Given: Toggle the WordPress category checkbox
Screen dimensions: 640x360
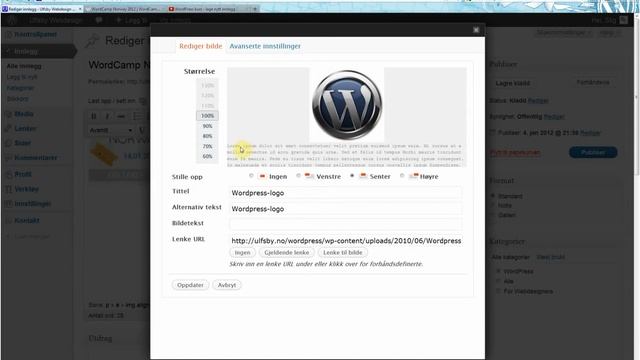Looking at the screenshot, I should (498, 271).
